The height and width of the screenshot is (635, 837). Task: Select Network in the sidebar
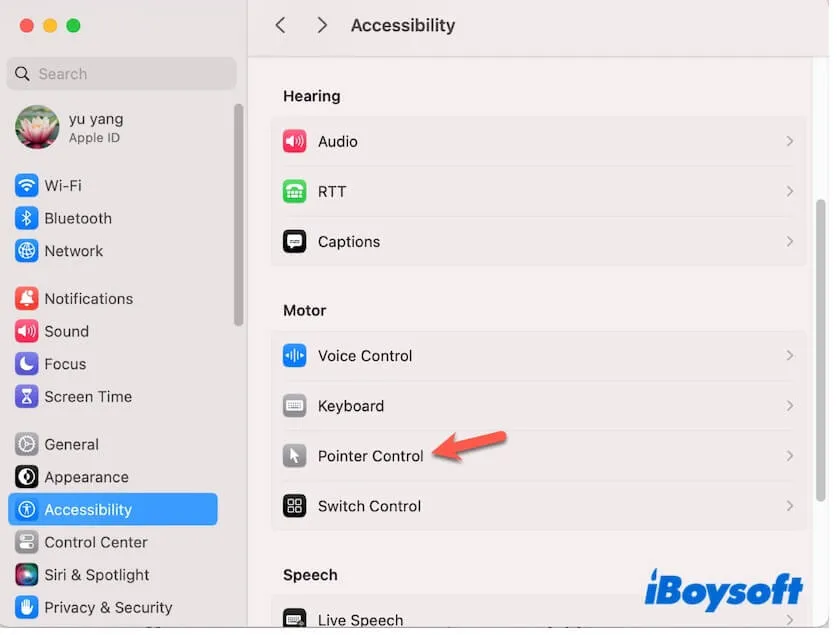[113, 251]
